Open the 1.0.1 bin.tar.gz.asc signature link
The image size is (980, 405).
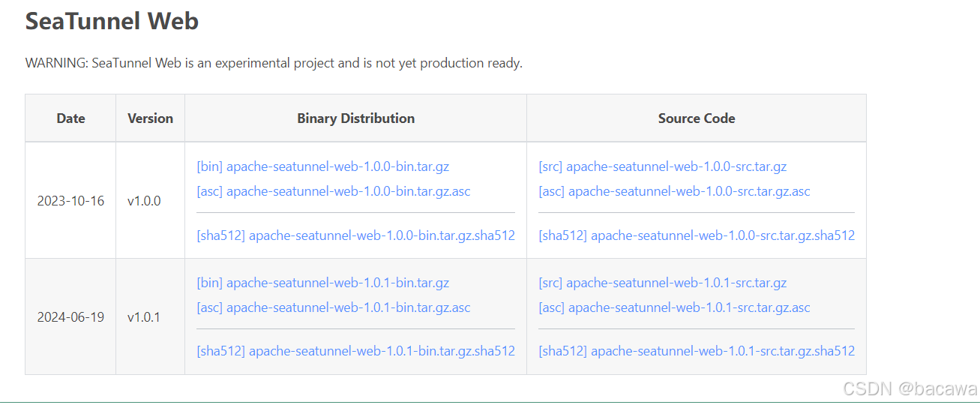[334, 307]
